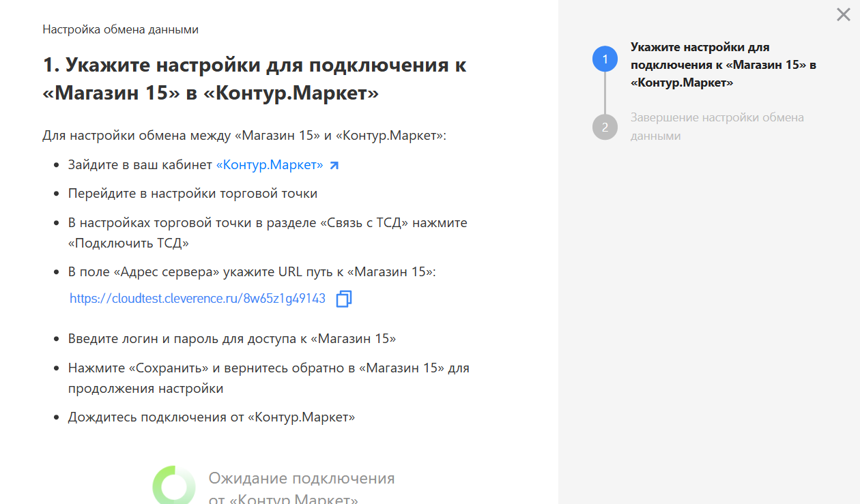The image size is (860, 504).
Task: Select step 2 circle in the wizard
Action: [605, 127]
